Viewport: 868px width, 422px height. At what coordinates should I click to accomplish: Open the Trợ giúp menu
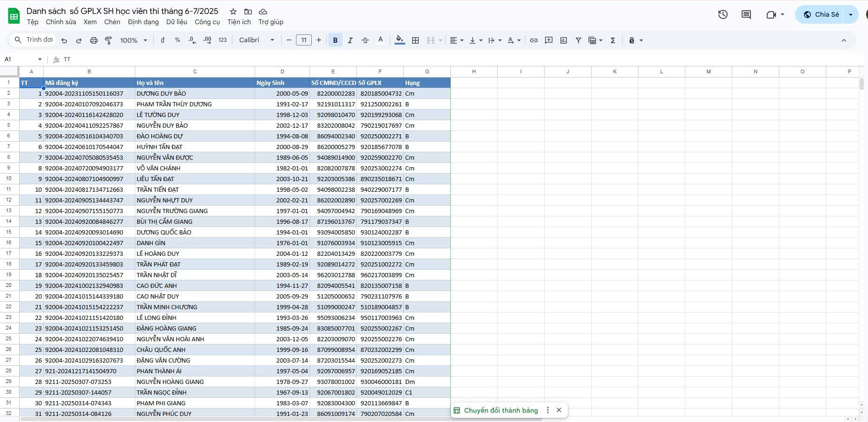click(x=271, y=22)
